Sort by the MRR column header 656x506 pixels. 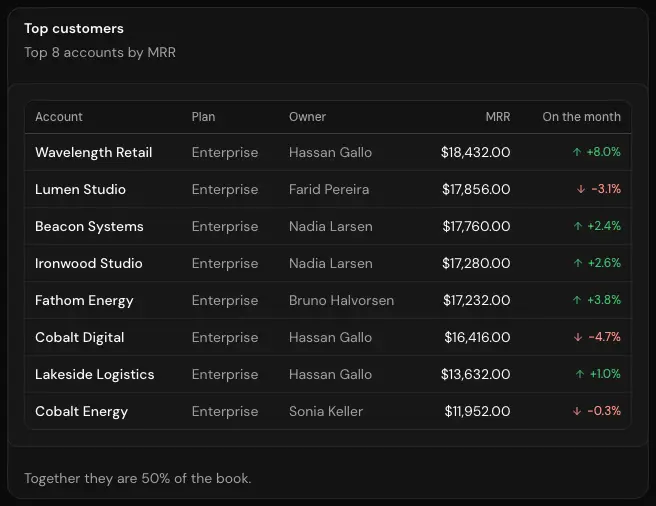coord(498,117)
